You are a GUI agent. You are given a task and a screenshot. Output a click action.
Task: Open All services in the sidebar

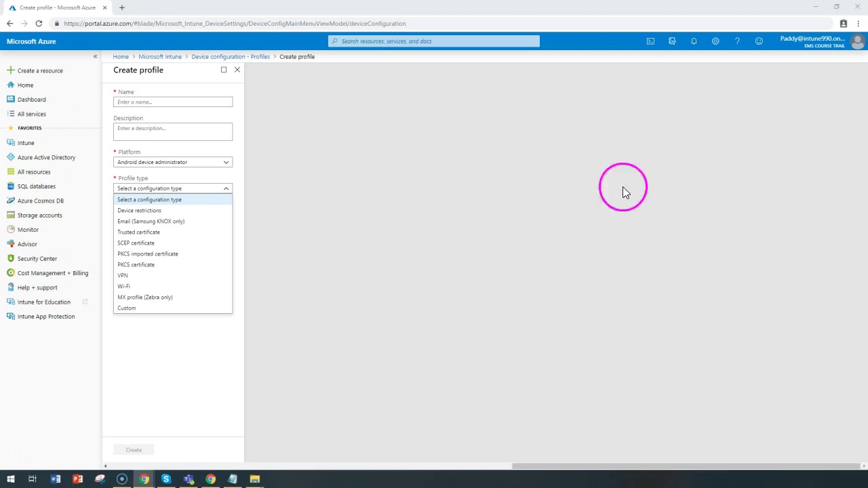tap(31, 114)
